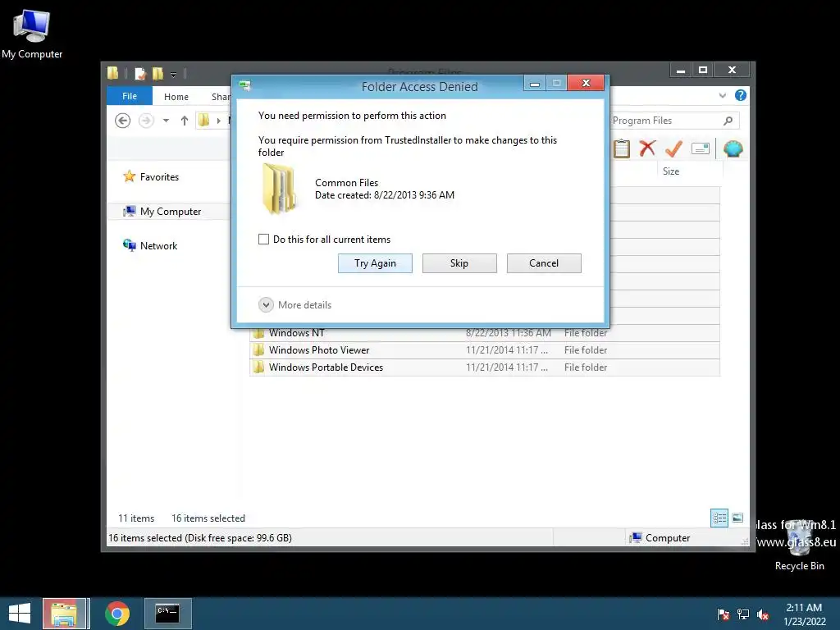
Task: Select Network in the navigation pane
Action: (x=158, y=245)
